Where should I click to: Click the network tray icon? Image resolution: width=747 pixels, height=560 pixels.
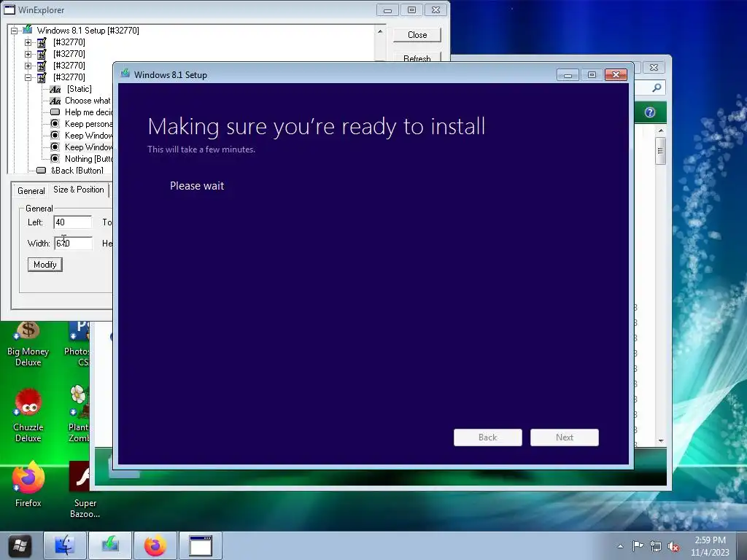(x=656, y=546)
